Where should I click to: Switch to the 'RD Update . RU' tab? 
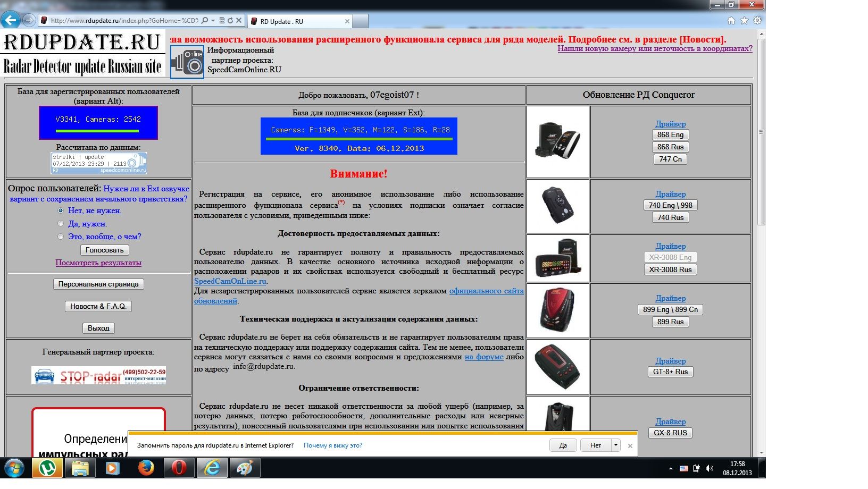coord(301,21)
